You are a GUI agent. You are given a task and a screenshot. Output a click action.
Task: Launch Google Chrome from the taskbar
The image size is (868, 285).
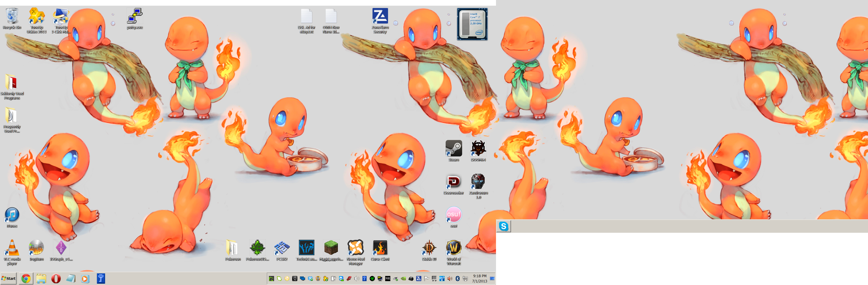pos(26,279)
